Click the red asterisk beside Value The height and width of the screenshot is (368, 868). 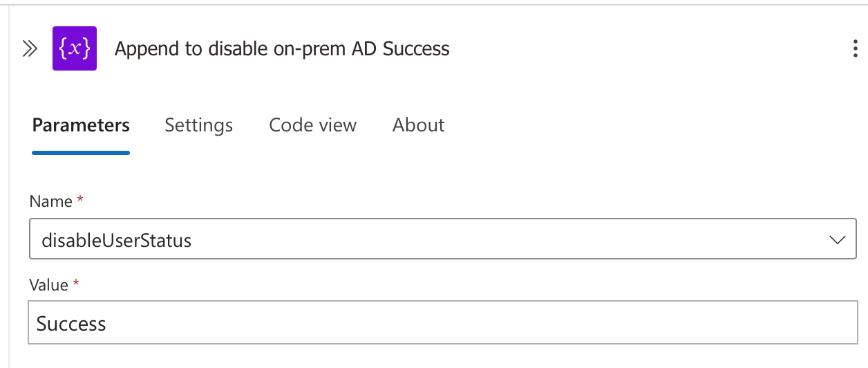click(x=76, y=283)
